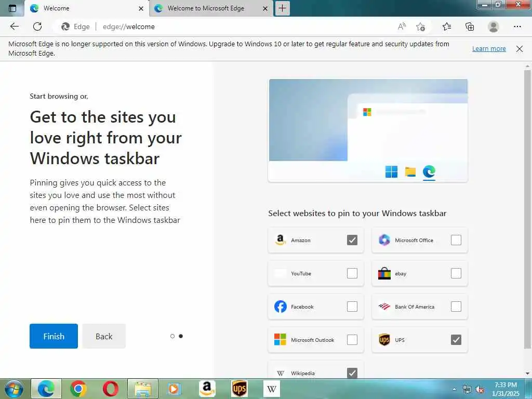Click the Back button
Screen dimensions: 532x399
(x=104, y=336)
